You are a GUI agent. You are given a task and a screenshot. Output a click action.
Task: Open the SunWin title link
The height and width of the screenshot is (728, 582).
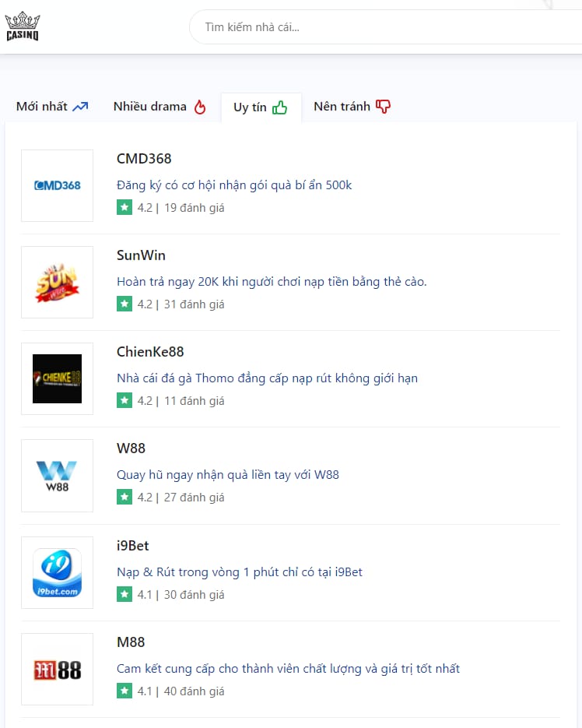[141, 255]
